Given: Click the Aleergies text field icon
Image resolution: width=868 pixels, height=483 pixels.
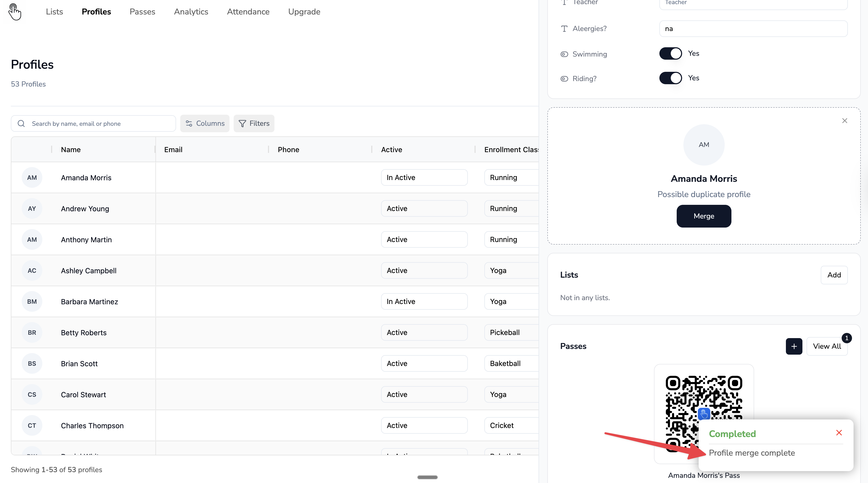Looking at the screenshot, I should [x=564, y=29].
